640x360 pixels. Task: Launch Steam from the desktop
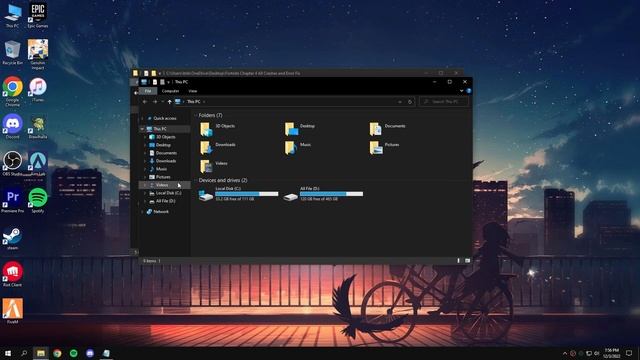click(x=13, y=238)
